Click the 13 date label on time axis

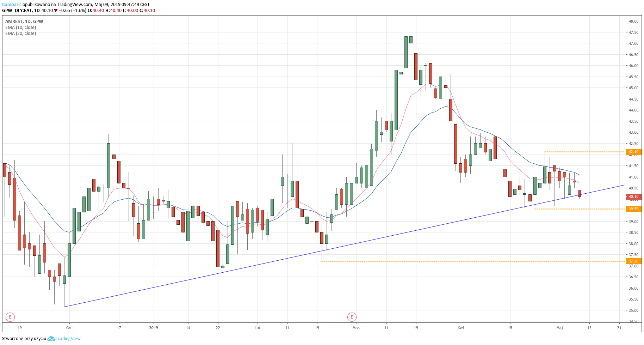tap(589, 328)
